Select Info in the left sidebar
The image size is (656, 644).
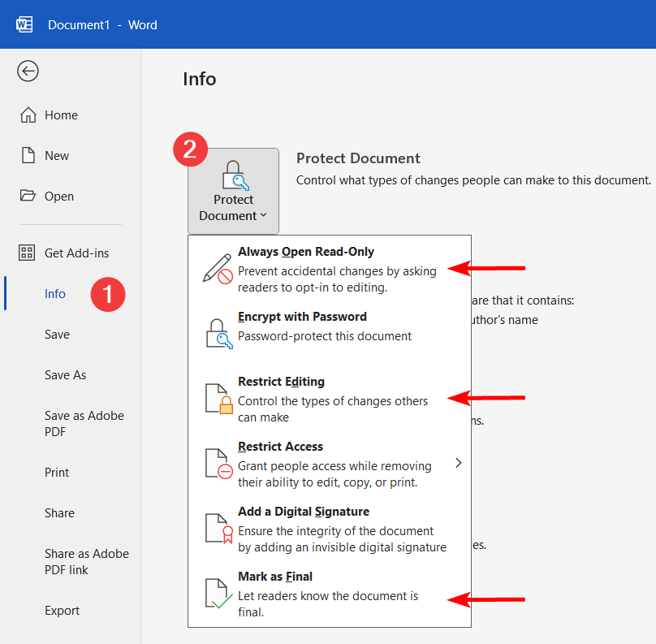pos(55,294)
